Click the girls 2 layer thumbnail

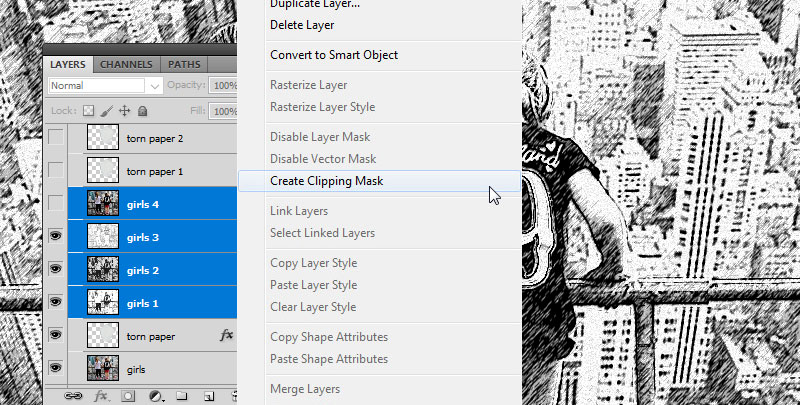(103, 269)
